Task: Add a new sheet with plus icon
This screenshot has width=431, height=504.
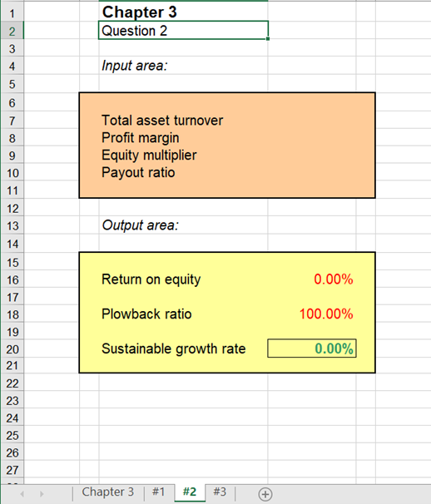Action: 265,494
